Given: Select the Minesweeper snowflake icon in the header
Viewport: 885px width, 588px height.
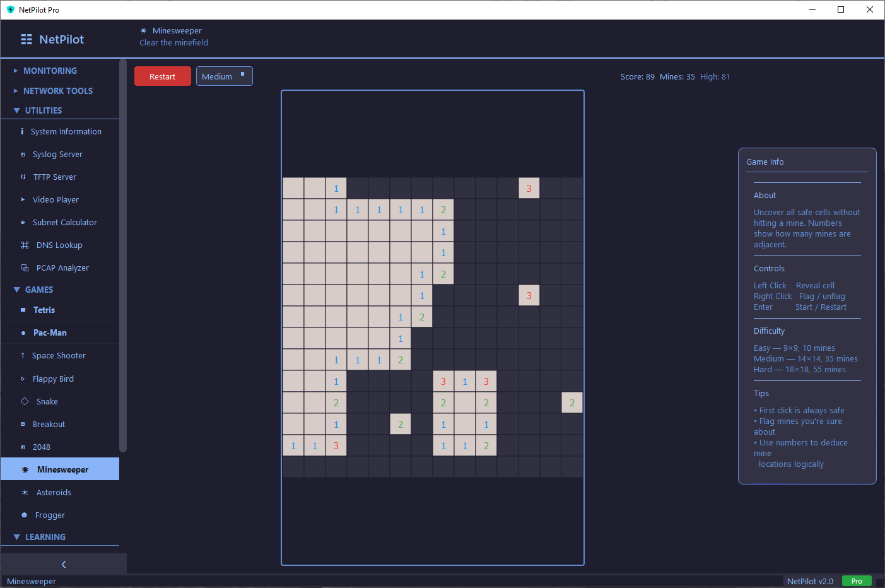Looking at the screenshot, I should pyautogui.click(x=143, y=30).
